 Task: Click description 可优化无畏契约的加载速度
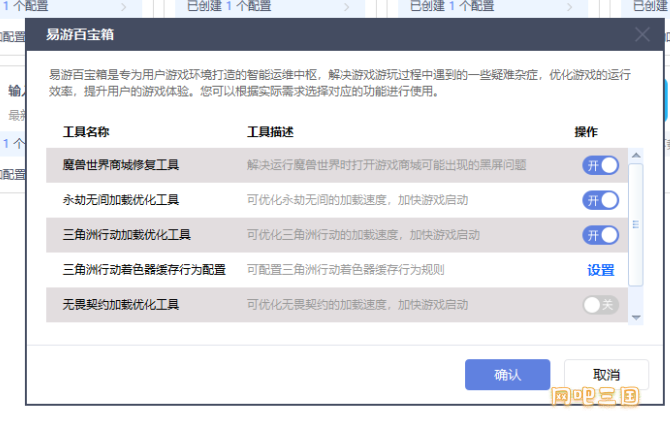point(357,305)
